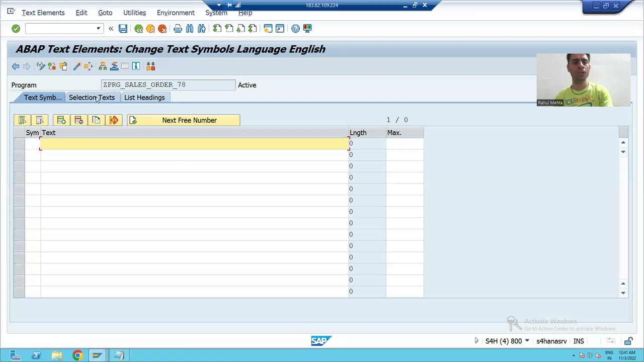Click the Other Object icon
The width and height of the screenshot is (644, 362).
pyautogui.click(x=63, y=66)
